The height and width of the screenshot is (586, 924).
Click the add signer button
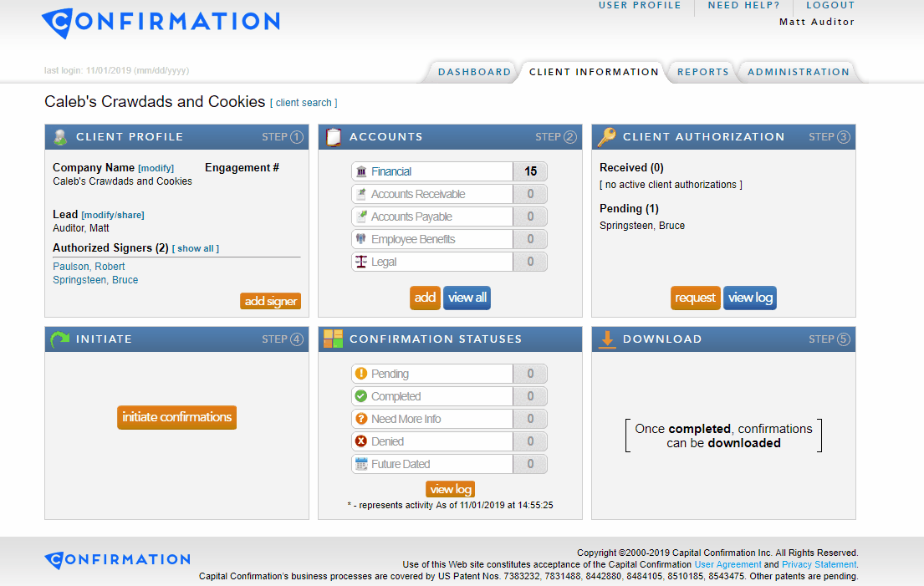coord(270,300)
